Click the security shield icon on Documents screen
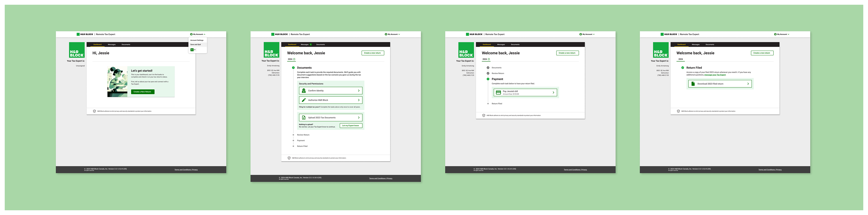 coord(289,158)
